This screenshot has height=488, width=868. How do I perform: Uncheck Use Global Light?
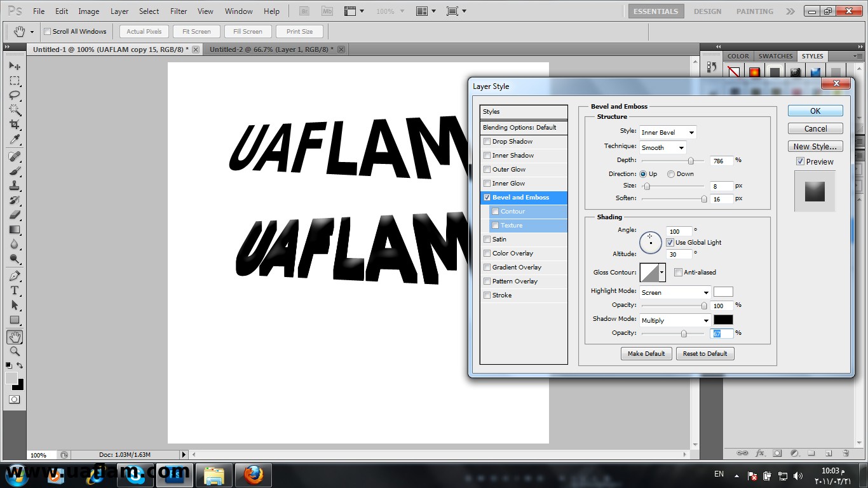[x=670, y=243]
